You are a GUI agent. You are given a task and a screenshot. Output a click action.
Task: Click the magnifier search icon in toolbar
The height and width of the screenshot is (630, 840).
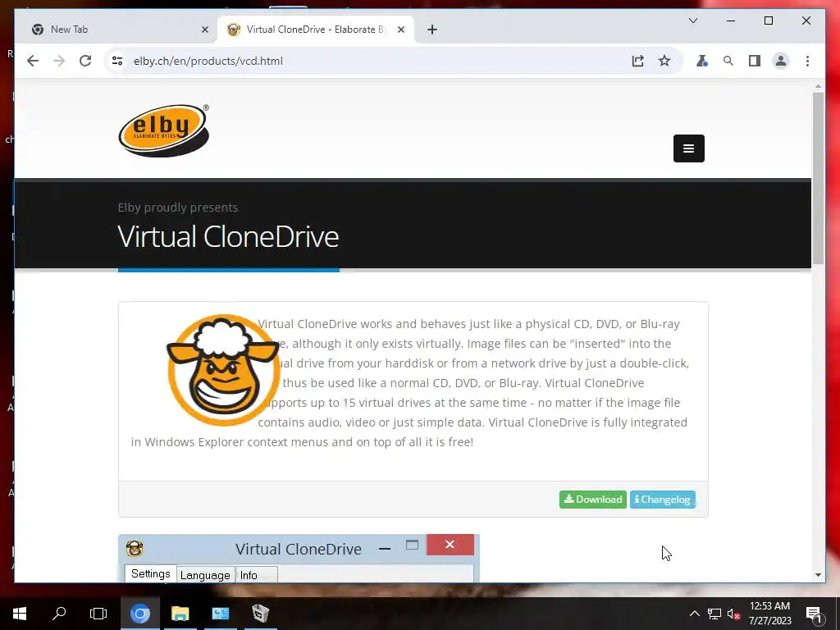click(728, 61)
